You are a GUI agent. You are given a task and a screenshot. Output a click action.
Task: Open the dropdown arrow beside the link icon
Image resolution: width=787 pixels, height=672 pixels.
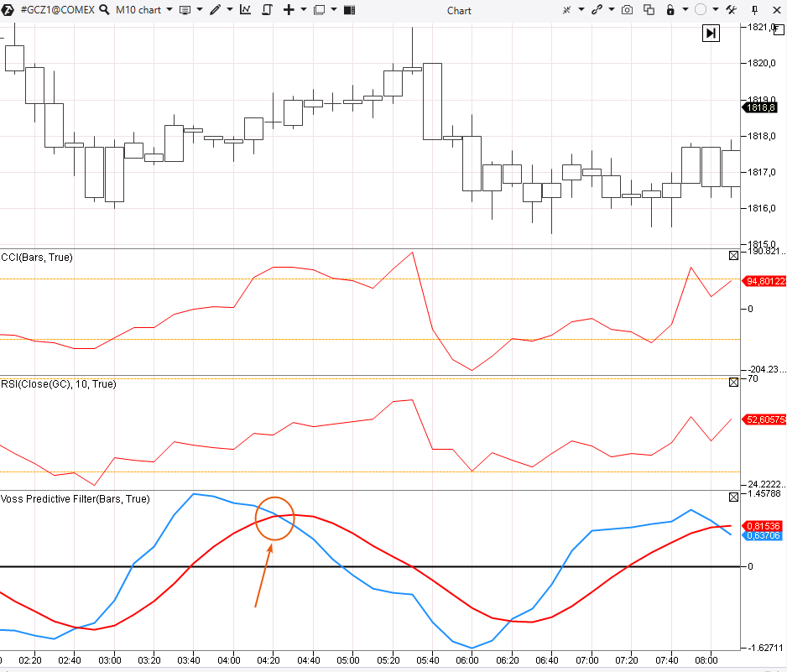point(610,10)
